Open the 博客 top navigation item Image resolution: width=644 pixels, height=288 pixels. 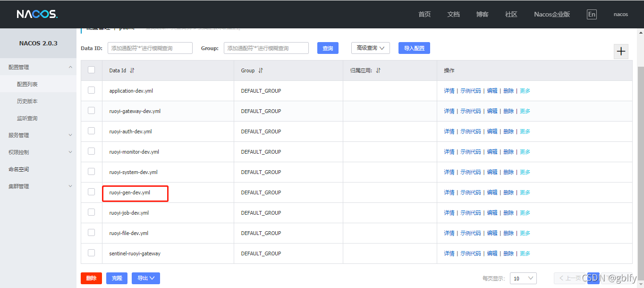(483, 14)
